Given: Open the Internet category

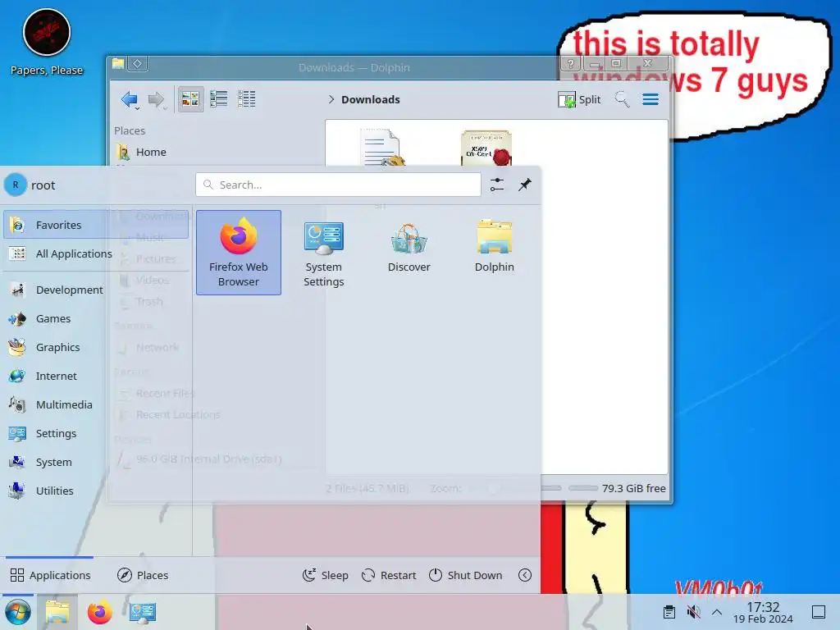Looking at the screenshot, I should [x=96, y=376].
